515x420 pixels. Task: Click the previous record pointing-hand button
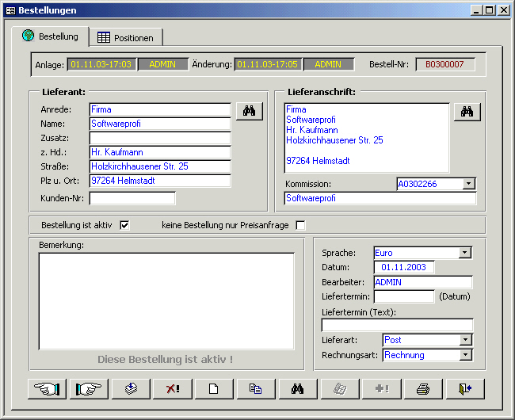[47, 389]
